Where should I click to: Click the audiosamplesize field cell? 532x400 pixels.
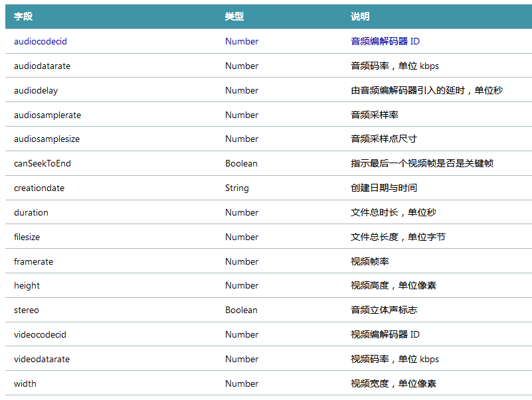(x=46, y=139)
